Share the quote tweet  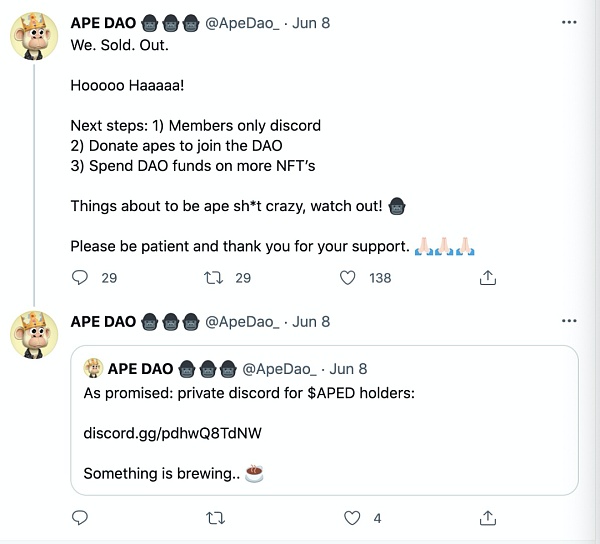tap(488, 518)
